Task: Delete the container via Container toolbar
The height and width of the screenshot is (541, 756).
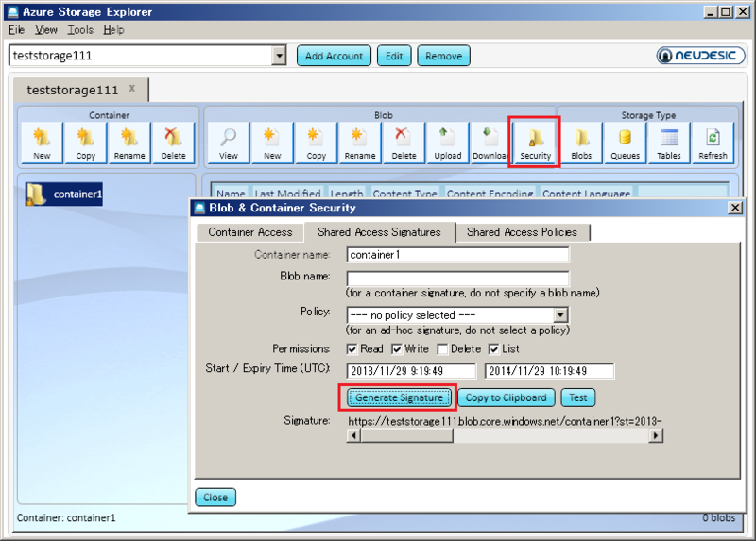Action: pyautogui.click(x=173, y=144)
